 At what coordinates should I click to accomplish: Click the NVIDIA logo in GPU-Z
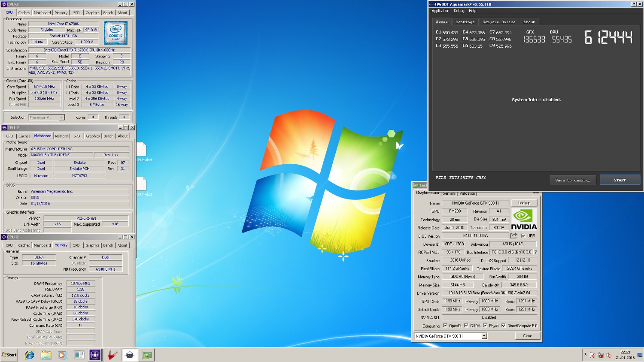tap(524, 219)
